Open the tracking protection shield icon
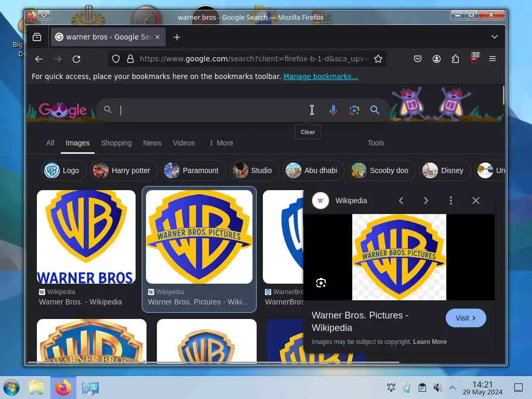The height and width of the screenshot is (399, 532). 116,59
